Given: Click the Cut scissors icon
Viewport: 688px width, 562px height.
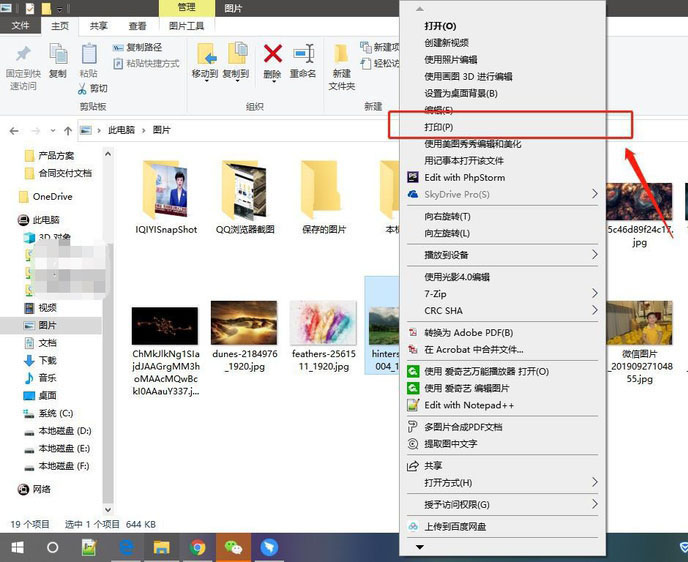Looking at the screenshot, I should (82, 89).
